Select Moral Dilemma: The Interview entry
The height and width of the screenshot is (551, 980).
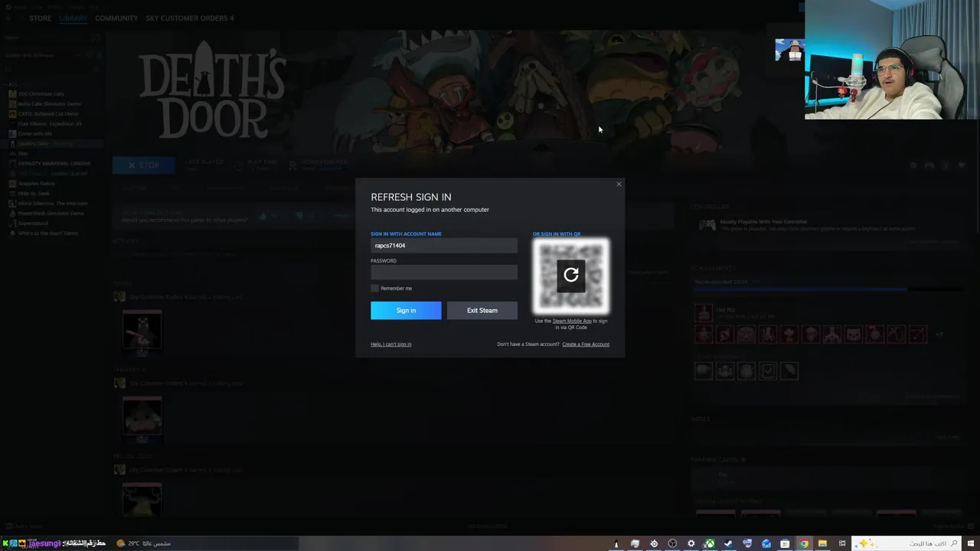click(x=52, y=203)
